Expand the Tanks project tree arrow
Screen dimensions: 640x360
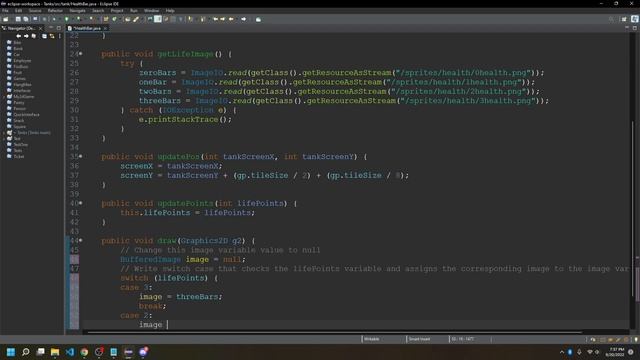click(x=4, y=133)
